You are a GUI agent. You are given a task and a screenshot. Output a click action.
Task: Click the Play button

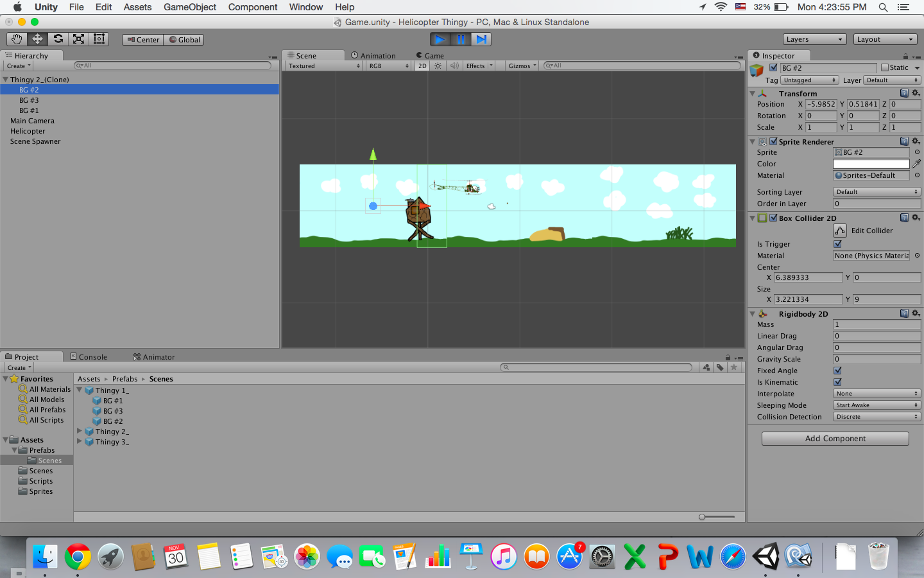coord(440,39)
